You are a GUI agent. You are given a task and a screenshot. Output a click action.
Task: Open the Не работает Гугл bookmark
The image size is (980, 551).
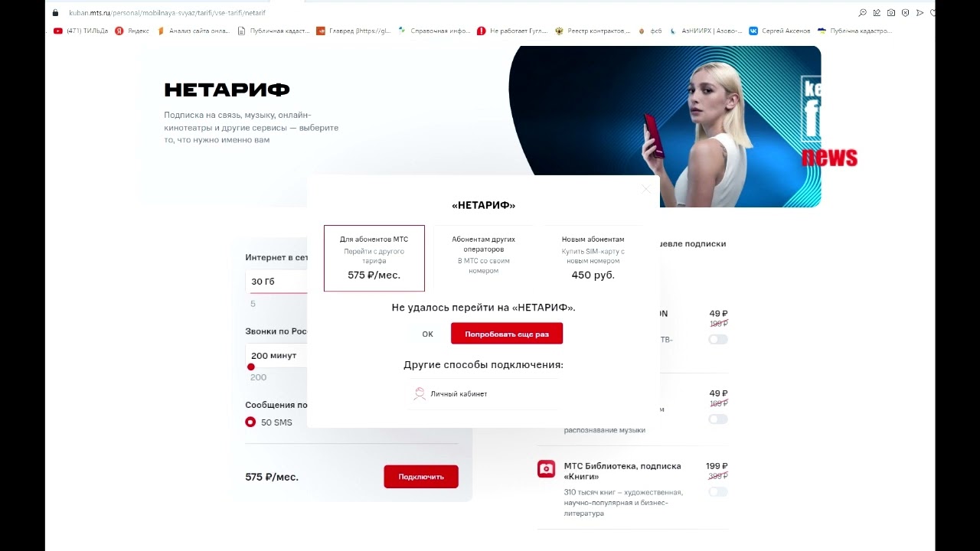pyautogui.click(x=512, y=31)
